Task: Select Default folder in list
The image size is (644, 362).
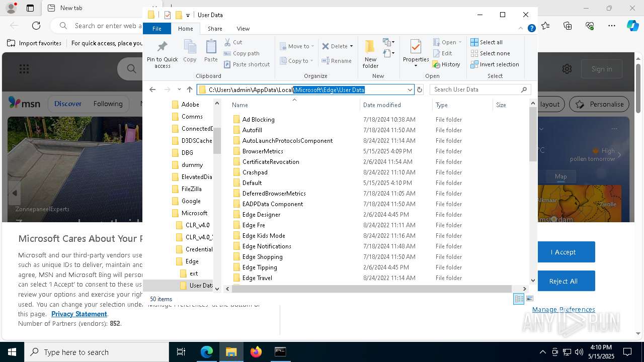Action: [252, 183]
